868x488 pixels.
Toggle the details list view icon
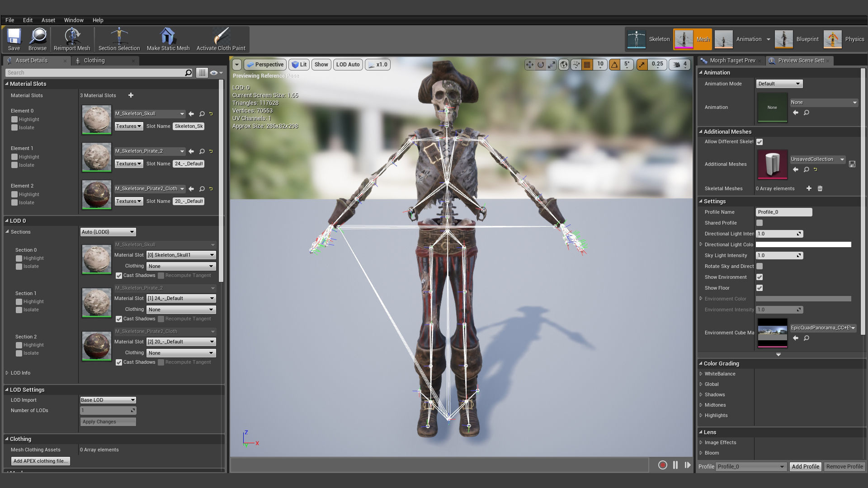pos(202,73)
